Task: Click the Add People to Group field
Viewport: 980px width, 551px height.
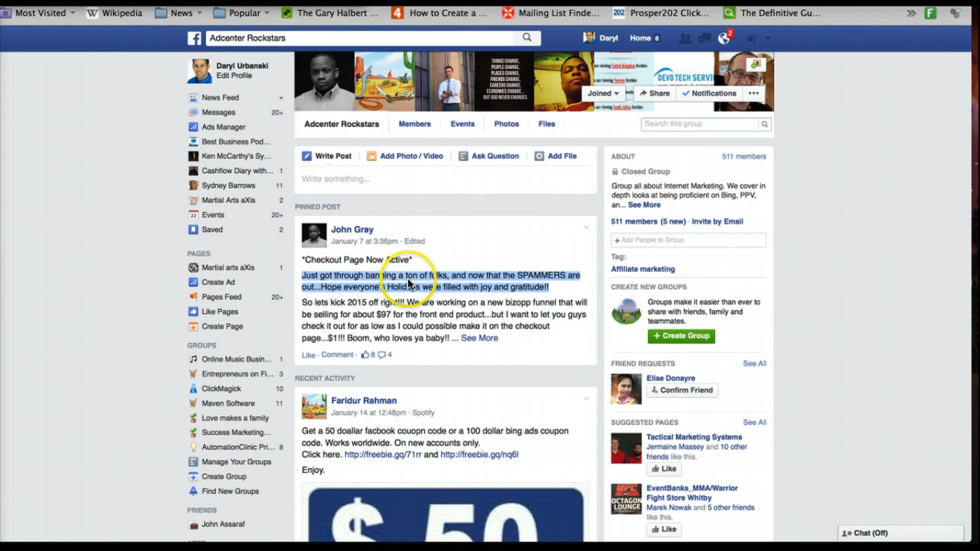Action: pyautogui.click(x=689, y=240)
